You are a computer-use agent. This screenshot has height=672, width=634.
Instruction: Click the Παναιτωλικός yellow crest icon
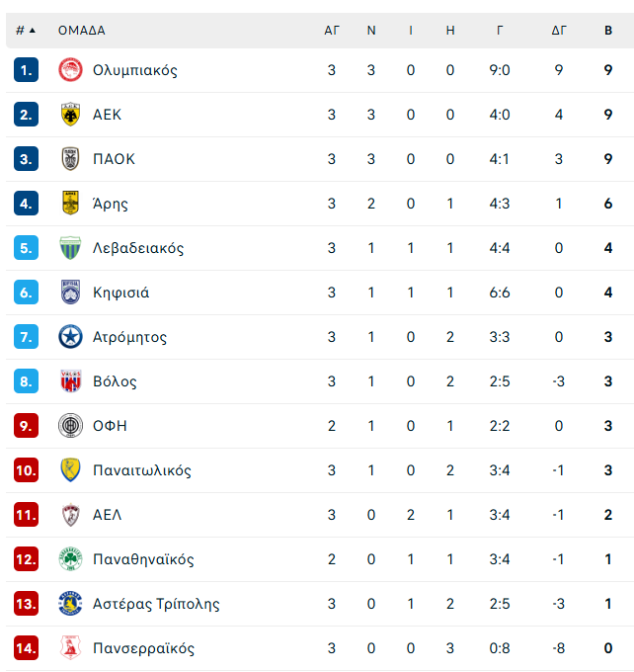click(x=70, y=470)
